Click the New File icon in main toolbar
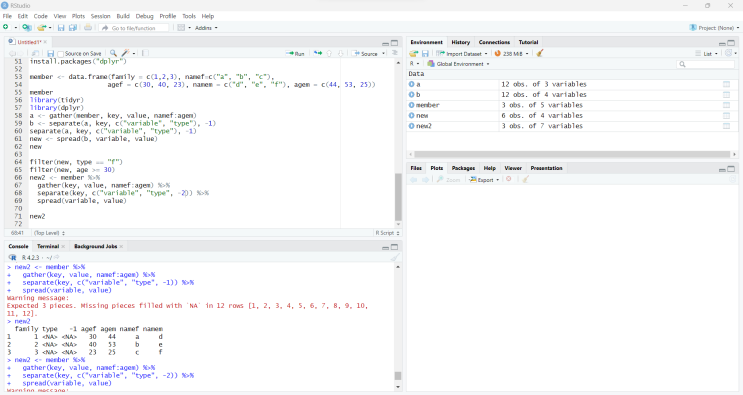The image size is (743, 395). click(6, 27)
